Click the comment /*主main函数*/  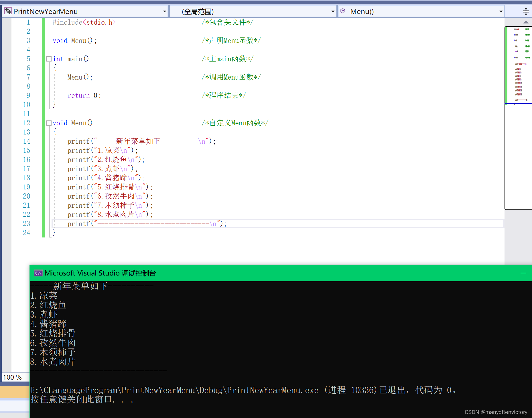point(227,59)
